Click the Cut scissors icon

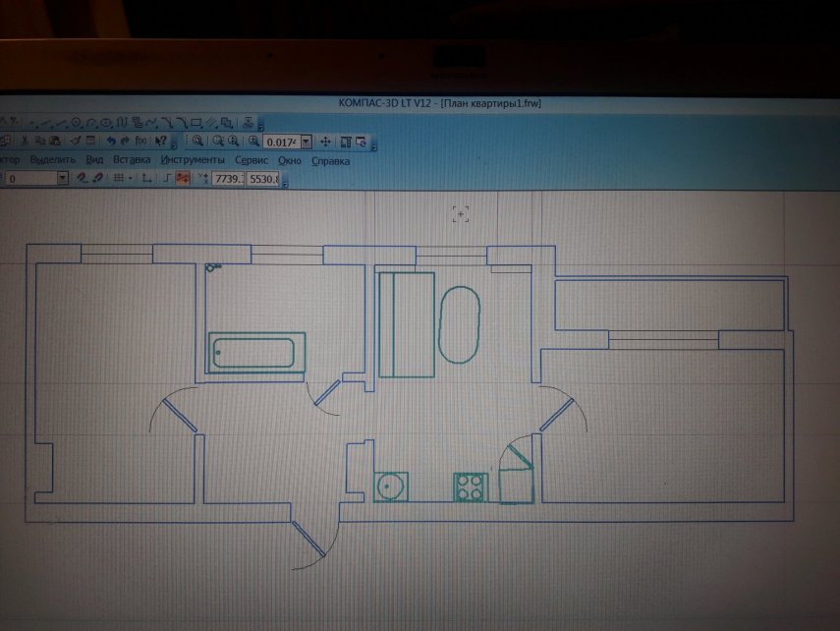coord(25,142)
